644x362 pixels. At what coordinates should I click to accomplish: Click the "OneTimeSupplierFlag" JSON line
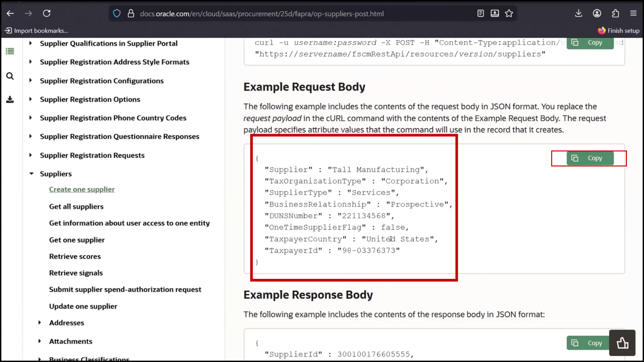click(337, 228)
